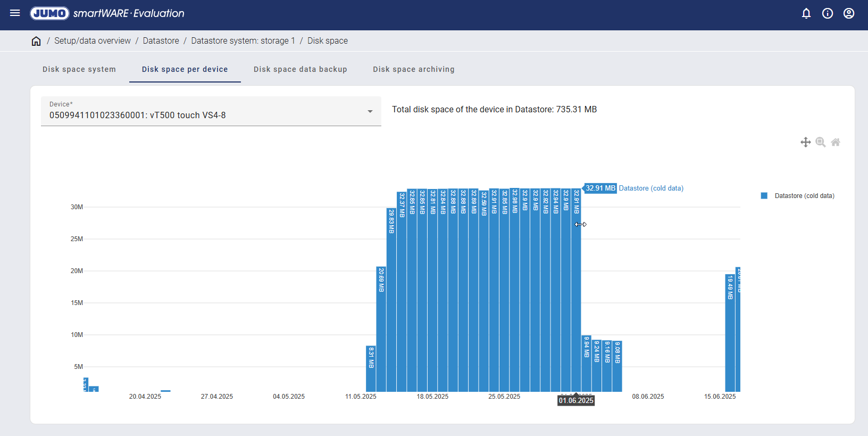Viewport: 868px width, 436px height.
Task: Toggle Datastore (cold data) legend series
Action: pos(804,196)
